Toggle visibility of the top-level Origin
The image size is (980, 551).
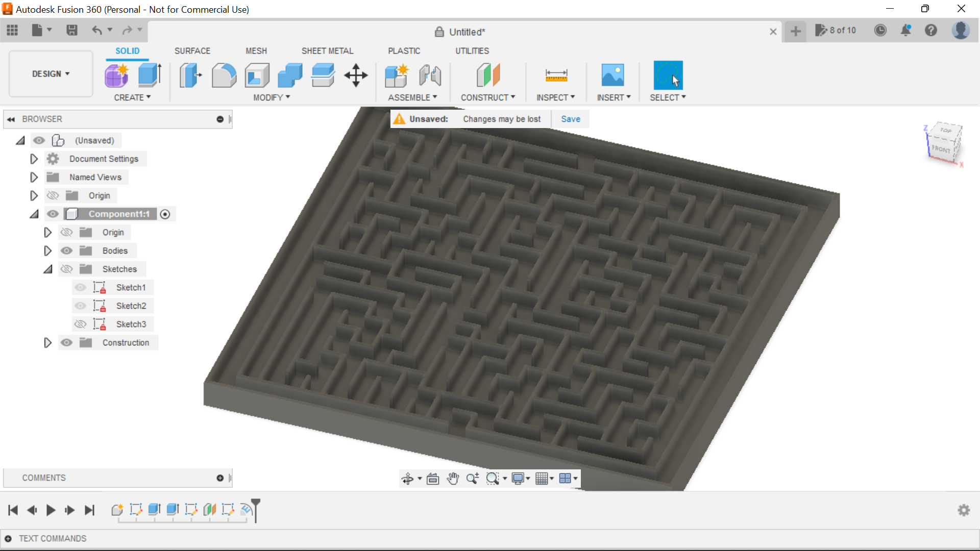pos(53,195)
